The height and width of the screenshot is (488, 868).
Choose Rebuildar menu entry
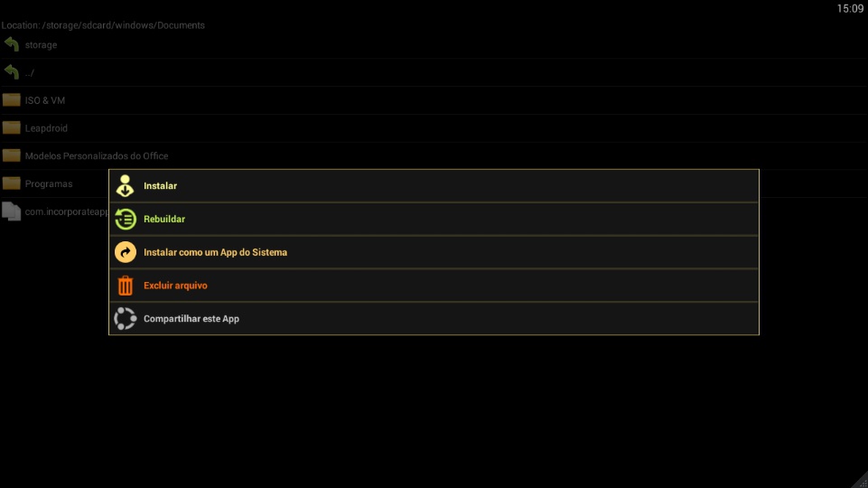434,219
